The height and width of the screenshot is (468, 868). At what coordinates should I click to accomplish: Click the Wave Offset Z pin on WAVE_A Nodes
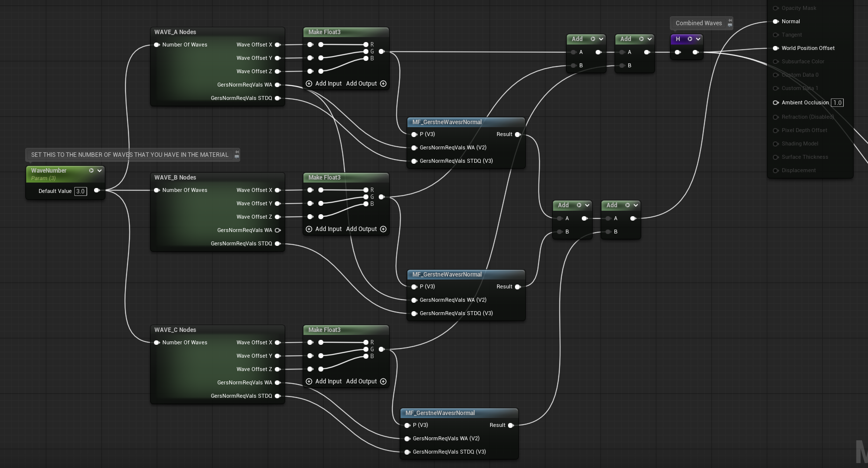click(x=278, y=71)
